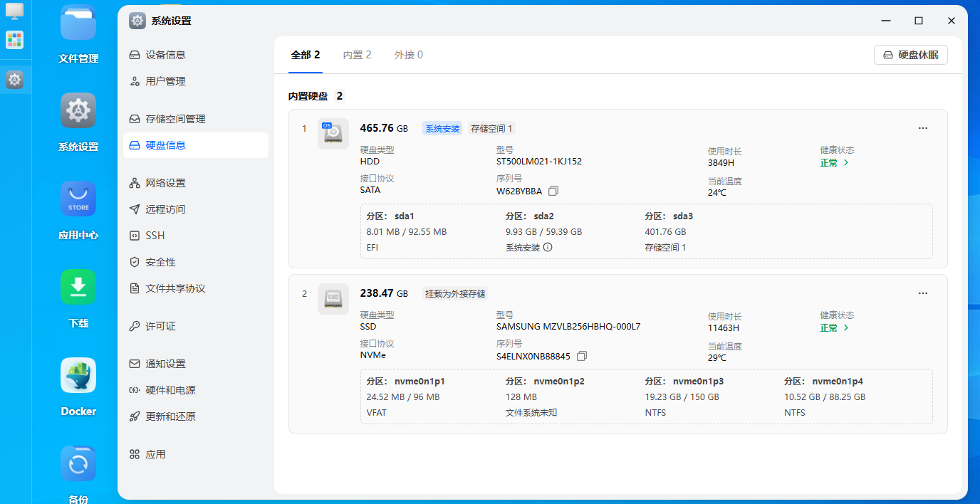
Task: Click the 存储空间 1 tag on disk 1
Action: (491, 129)
